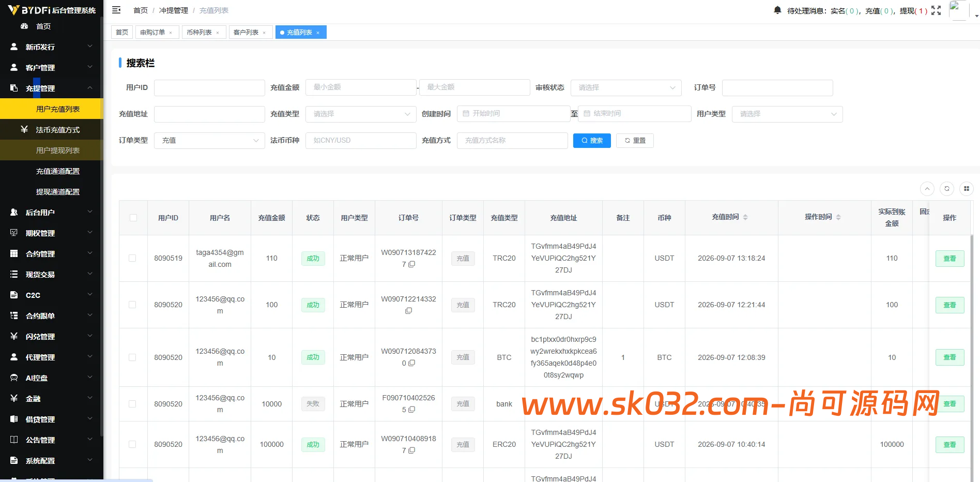Click the 借贷管理 sidebar icon
This screenshot has width=980, height=482.
click(x=14, y=419)
